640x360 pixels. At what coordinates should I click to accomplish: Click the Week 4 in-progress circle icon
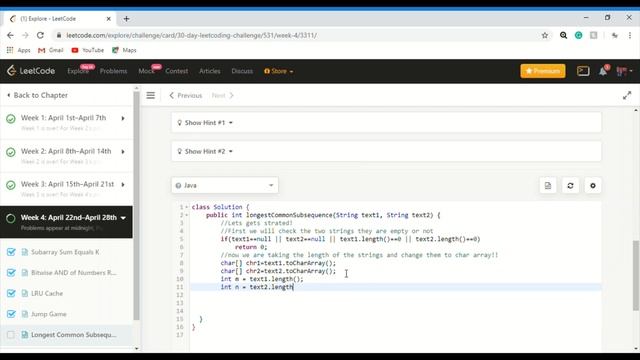tap(11, 218)
